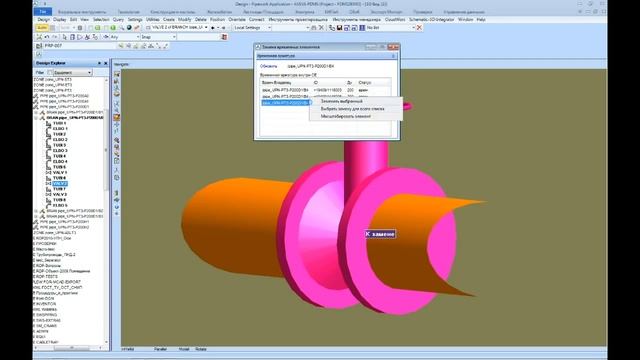
Task: Select the highlighted pipe row in the dialog table
Action: (x=286, y=103)
